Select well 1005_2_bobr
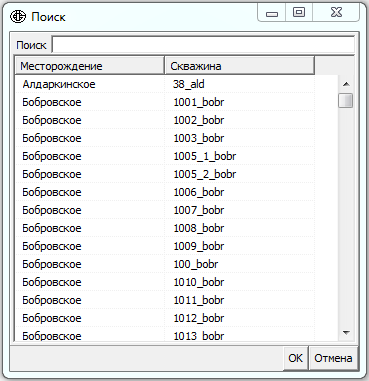 [x=205, y=174]
